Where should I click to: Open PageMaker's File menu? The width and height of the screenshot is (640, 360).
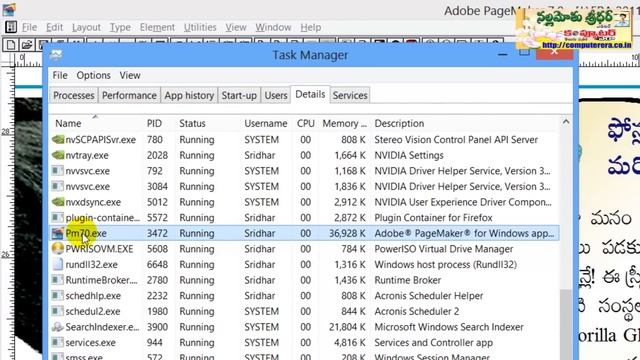pyautogui.click(x=29, y=27)
